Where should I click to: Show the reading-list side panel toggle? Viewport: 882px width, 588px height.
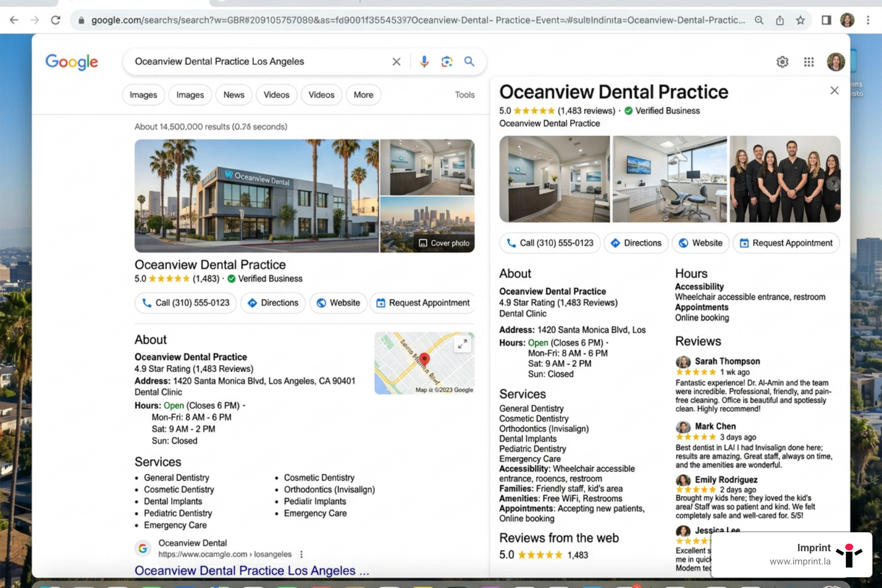coord(826,20)
